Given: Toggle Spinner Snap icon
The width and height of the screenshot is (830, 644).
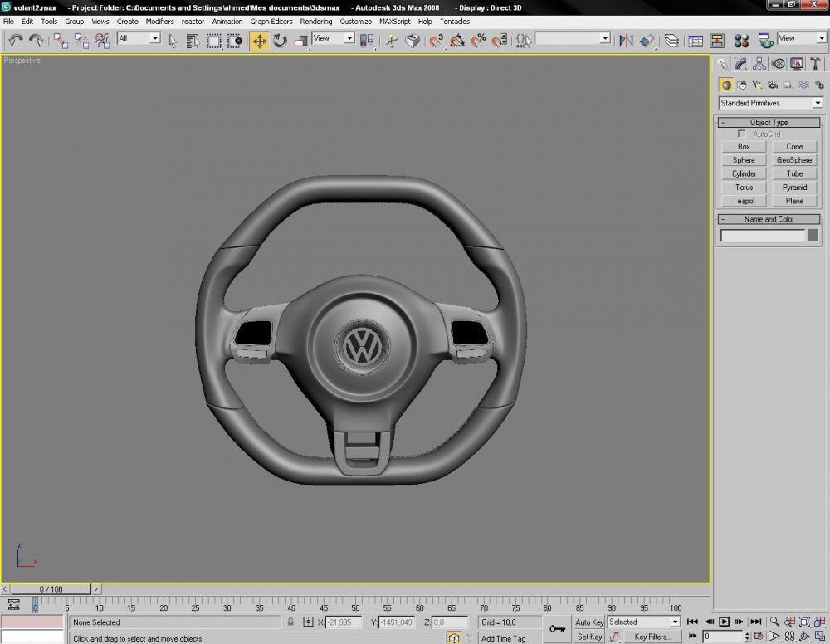Looking at the screenshot, I should click(x=500, y=41).
